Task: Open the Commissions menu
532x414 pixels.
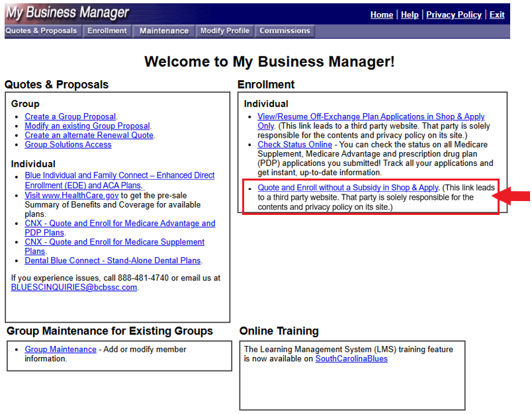Action: tap(285, 30)
